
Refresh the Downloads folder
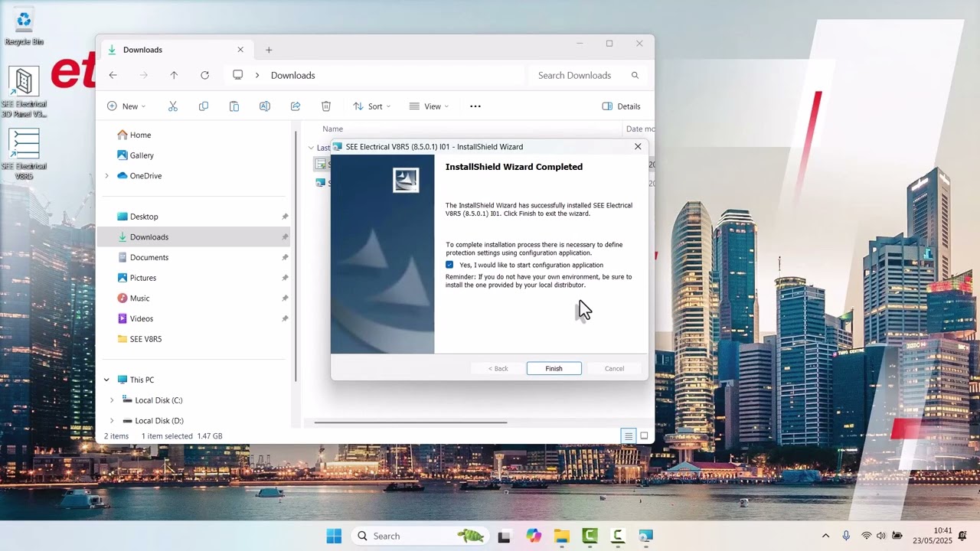point(204,75)
